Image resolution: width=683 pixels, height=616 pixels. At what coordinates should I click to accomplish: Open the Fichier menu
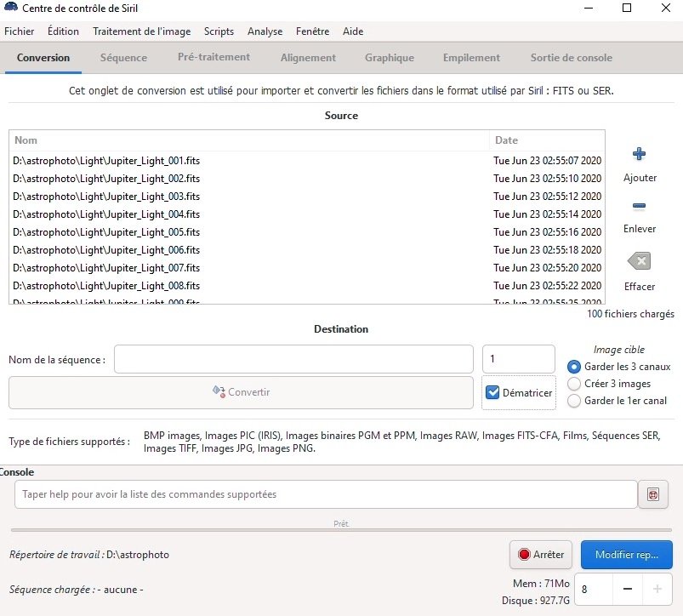point(20,31)
